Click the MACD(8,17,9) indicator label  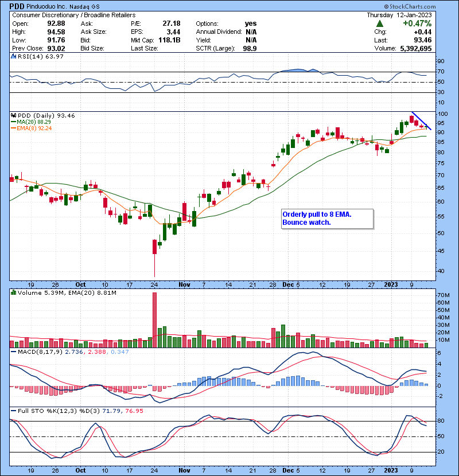(40, 352)
